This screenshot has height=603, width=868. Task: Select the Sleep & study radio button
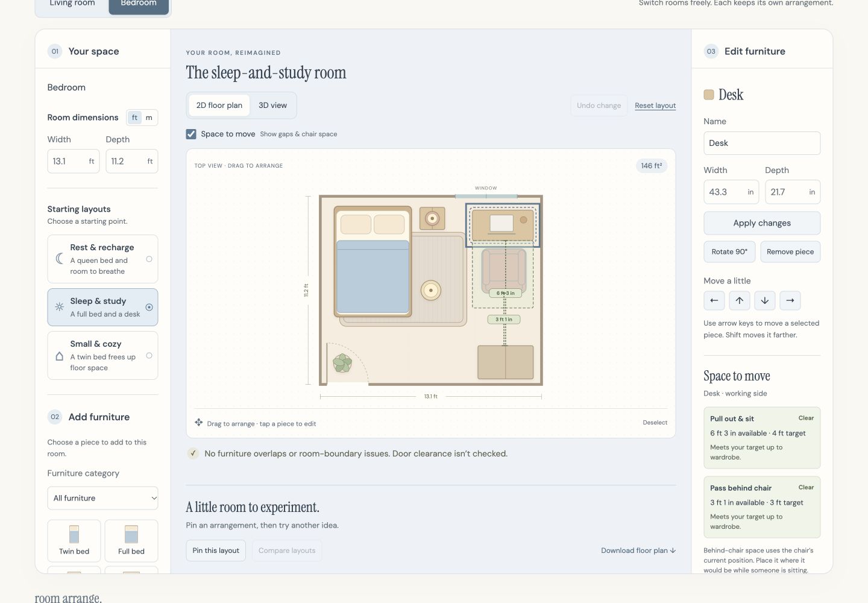click(x=149, y=307)
